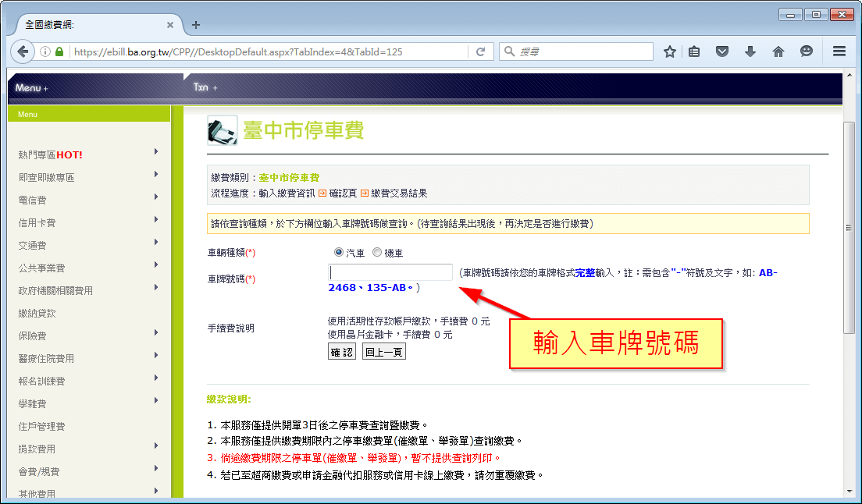Go to the browser home icon
Viewport: 862px width, 504px height.
point(778,51)
